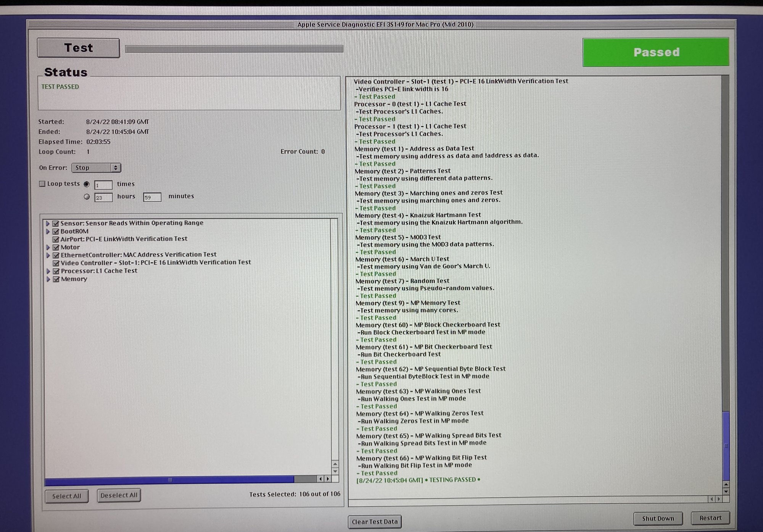763x532 pixels.
Task: Expand the Sensor test group
Action: pyautogui.click(x=48, y=223)
